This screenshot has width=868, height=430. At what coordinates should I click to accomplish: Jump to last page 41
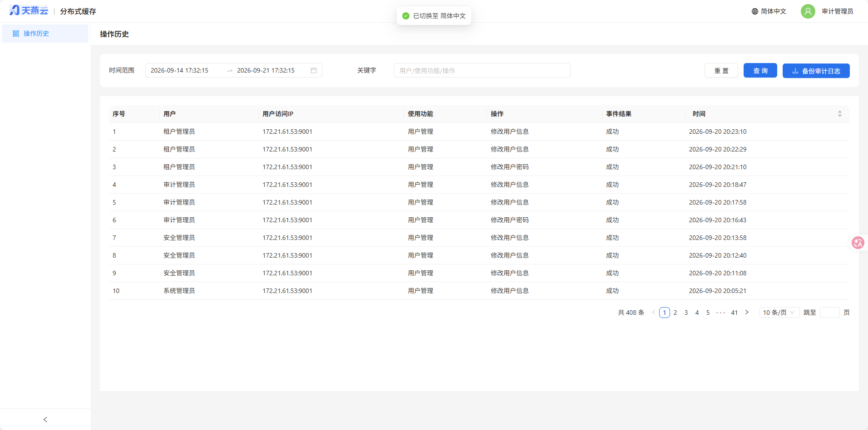pyautogui.click(x=735, y=313)
